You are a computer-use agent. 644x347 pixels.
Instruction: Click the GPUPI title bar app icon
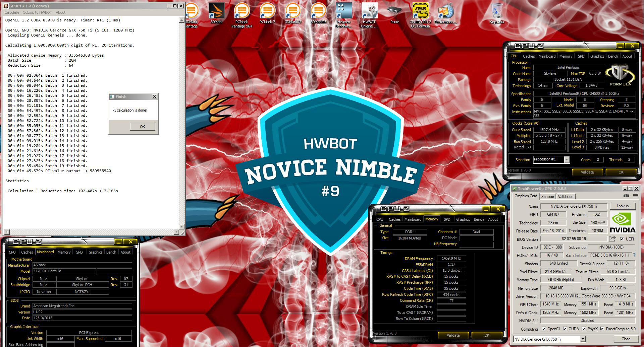tap(6, 6)
